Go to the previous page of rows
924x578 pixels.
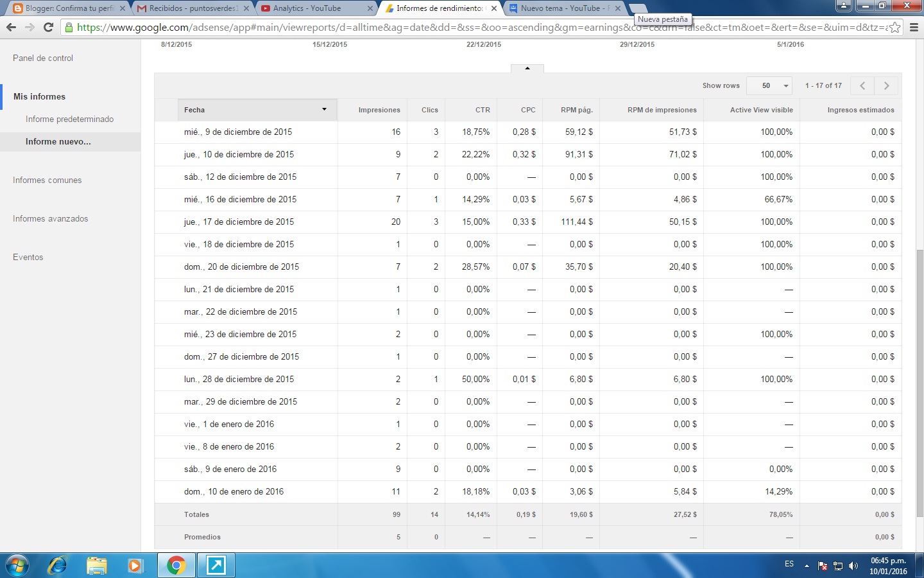pos(862,85)
